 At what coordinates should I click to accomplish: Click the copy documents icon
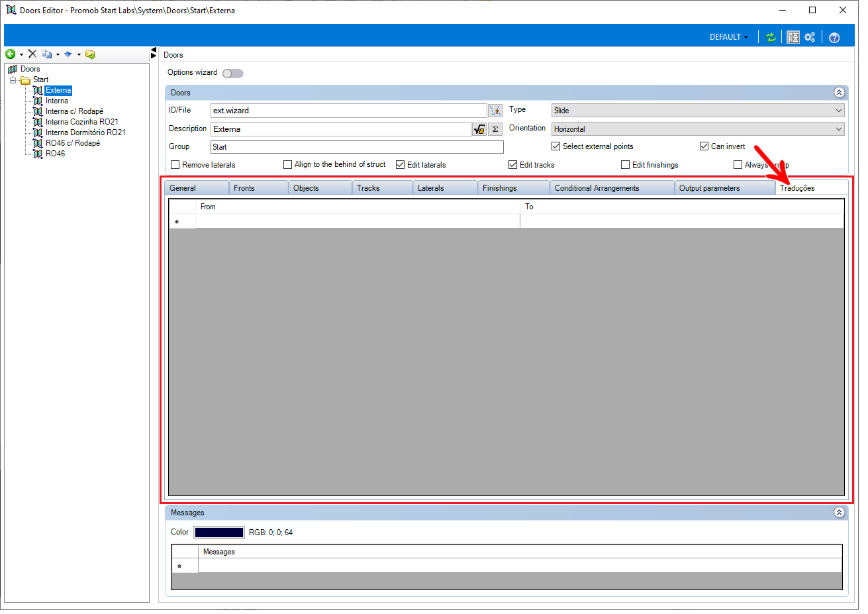tap(46, 54)
